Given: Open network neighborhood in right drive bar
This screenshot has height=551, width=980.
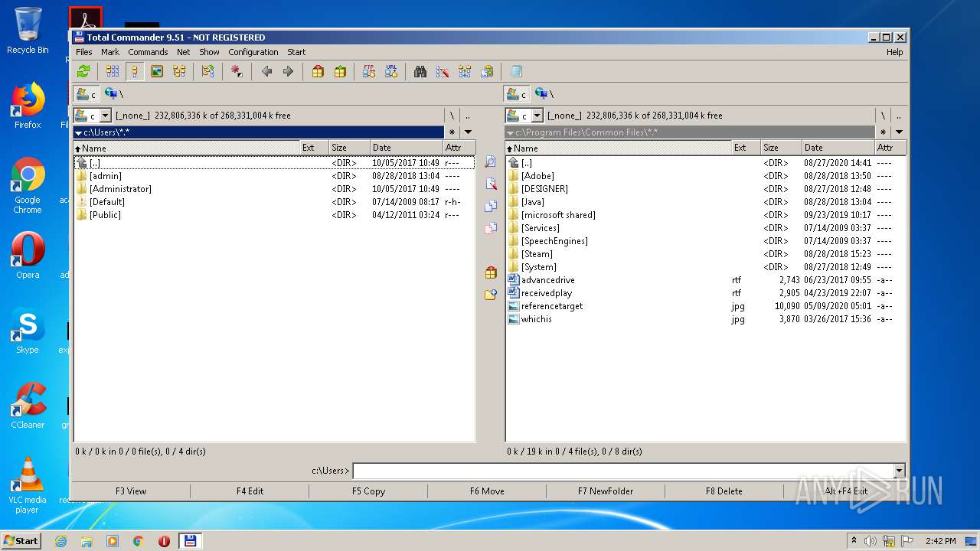Looking at the screenshot, I should pyautogui.click(x=543, y=93).
